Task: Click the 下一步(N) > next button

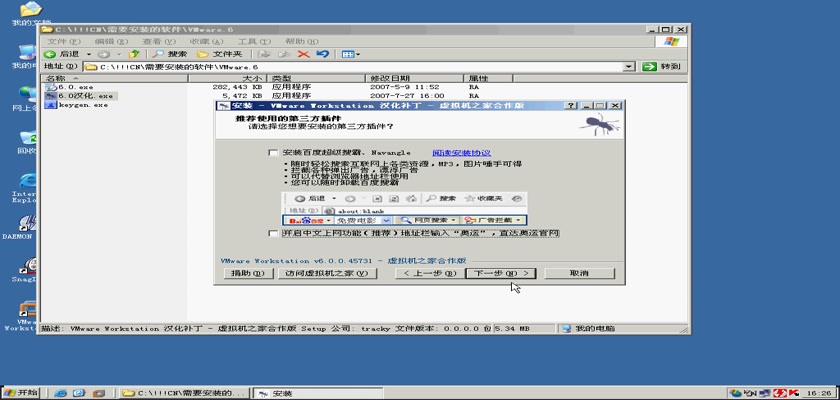Action: [501, 273]
